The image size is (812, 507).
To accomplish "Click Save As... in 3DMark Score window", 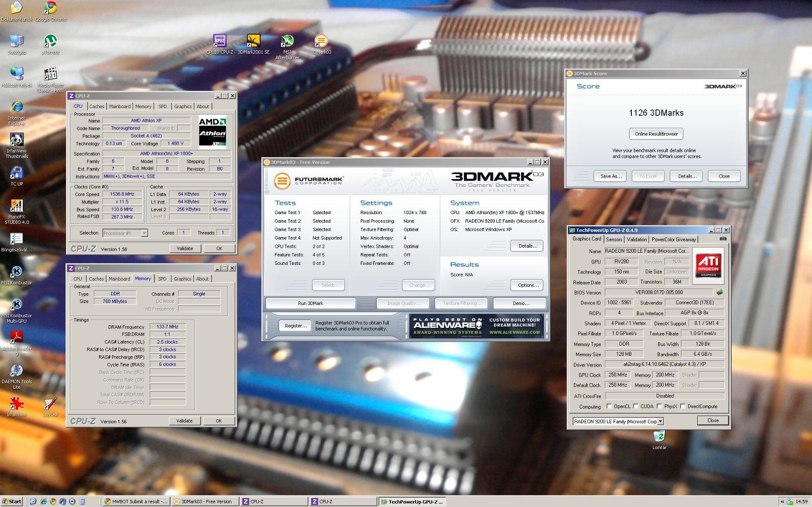I will coord(611,176).
